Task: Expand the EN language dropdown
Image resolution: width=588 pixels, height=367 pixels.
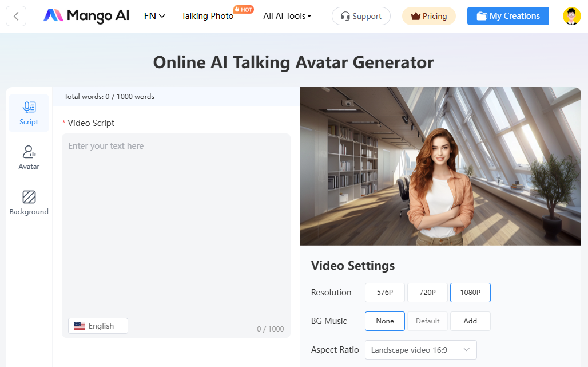Action: pos(154,16)
